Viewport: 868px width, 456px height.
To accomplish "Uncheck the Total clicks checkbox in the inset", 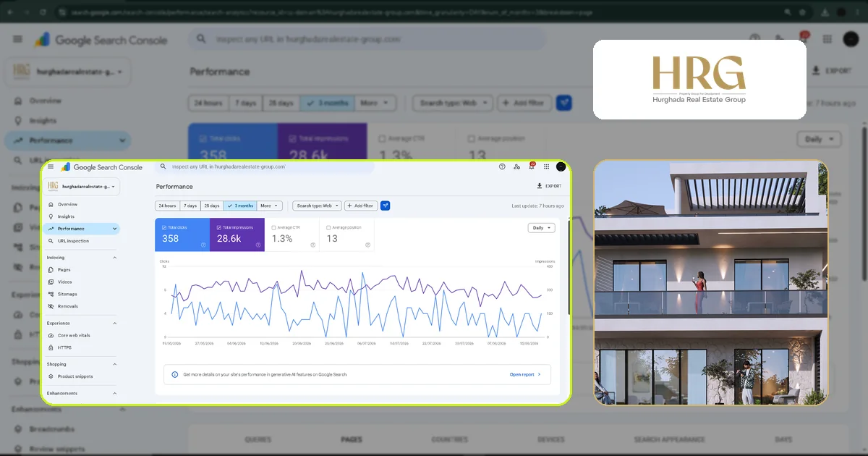I will tap(164, 227).
